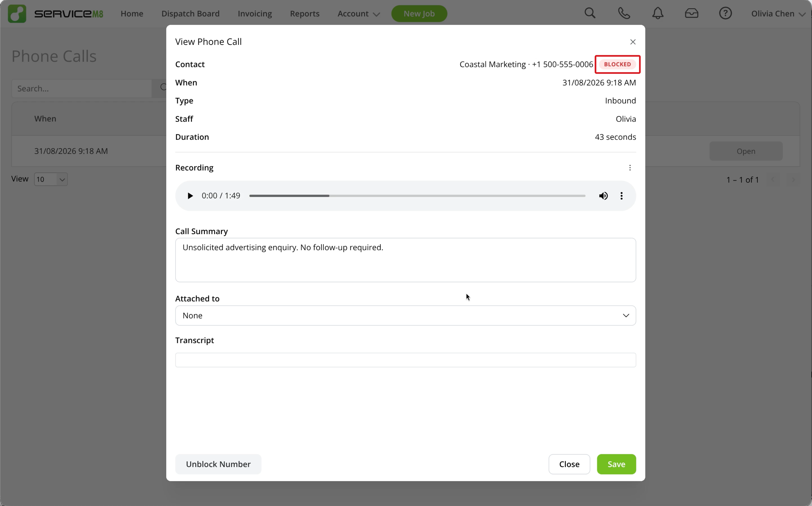The image size is (812, 506).
Task: Open the inbox tray icon
Action: click(x=692, y=13)
